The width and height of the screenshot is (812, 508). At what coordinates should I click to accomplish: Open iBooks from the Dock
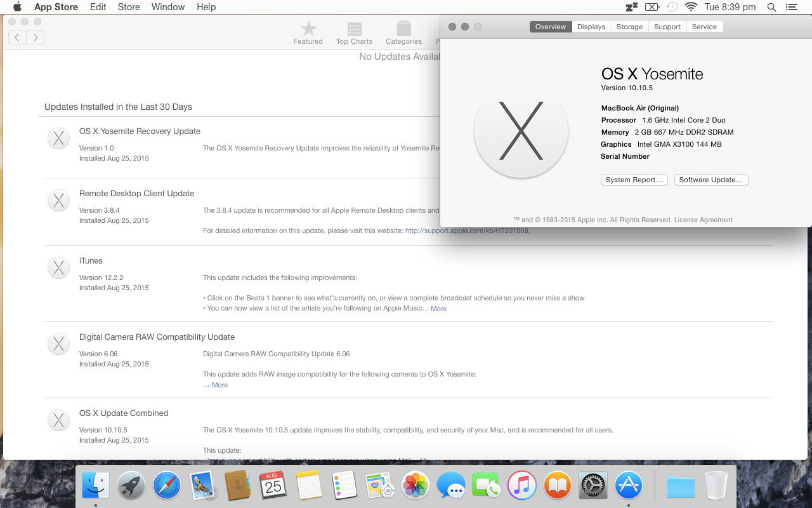pos(558,486)
